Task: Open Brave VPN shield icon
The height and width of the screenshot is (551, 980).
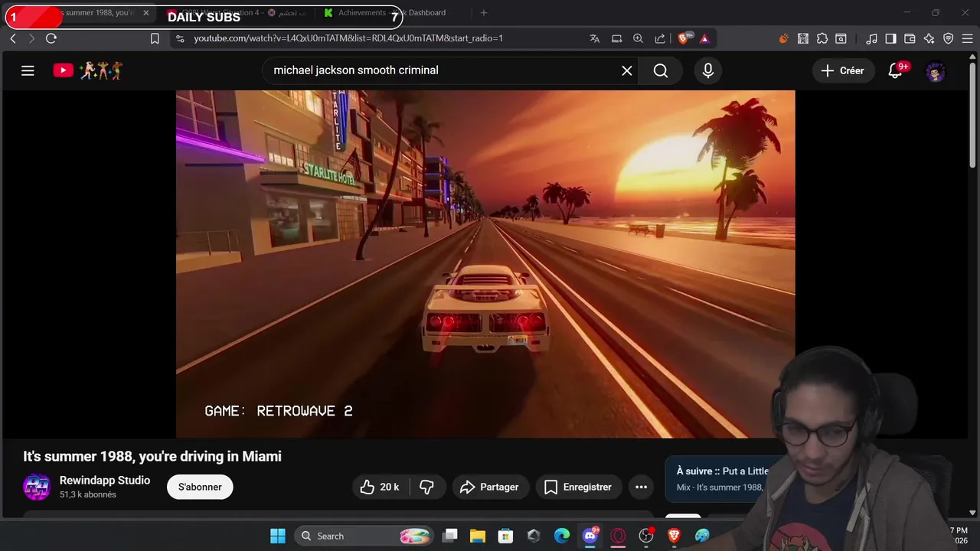Action: point(948,38)
